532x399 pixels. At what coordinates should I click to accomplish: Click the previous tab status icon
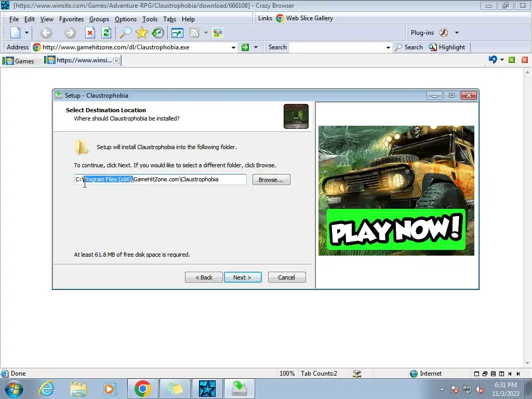(x=510, y=374)
